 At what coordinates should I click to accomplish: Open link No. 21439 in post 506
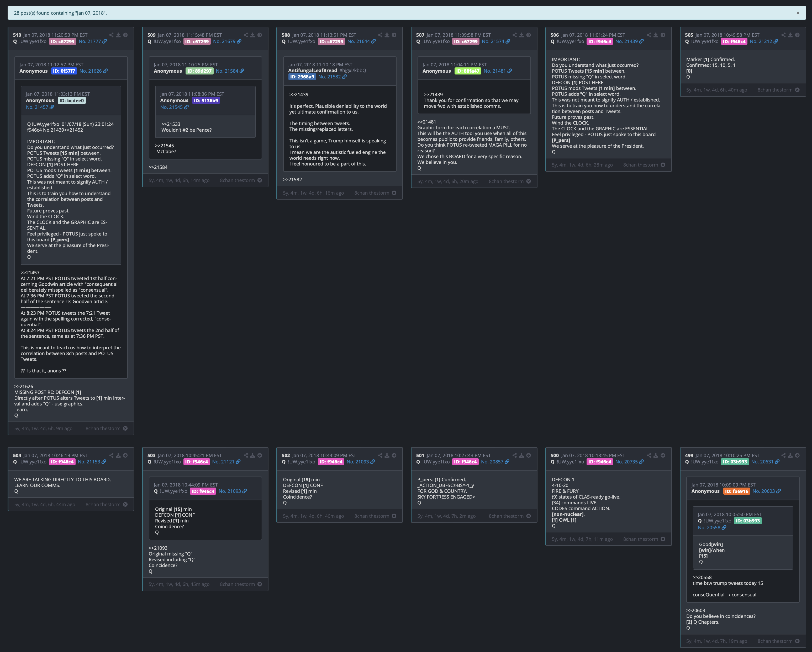pos(630,41)
